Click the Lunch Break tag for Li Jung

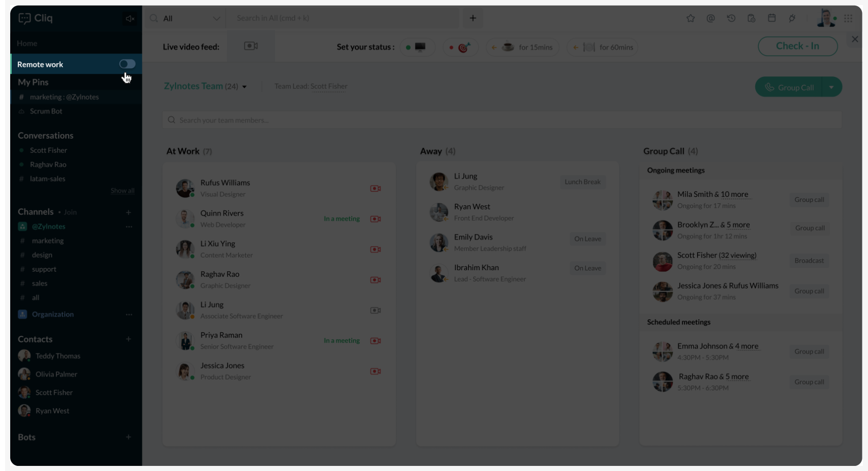coord(582,182)
